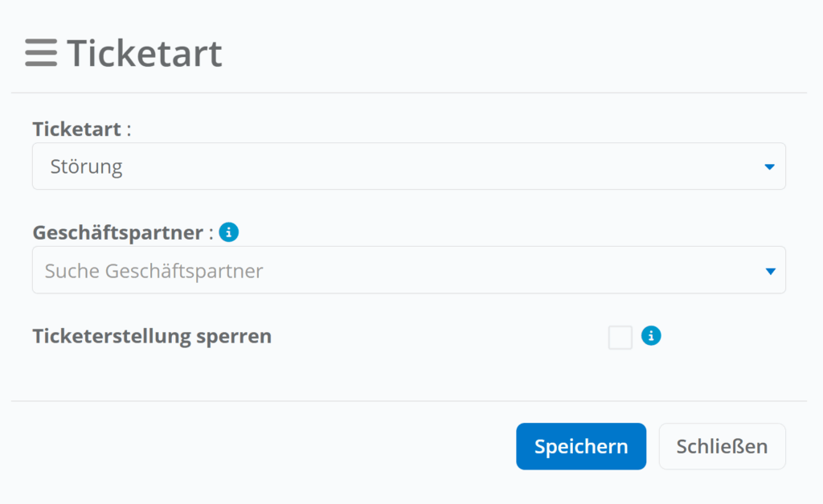Click the Speichern button
Viewport: 823px width, 504px height.
click(580, 446)
